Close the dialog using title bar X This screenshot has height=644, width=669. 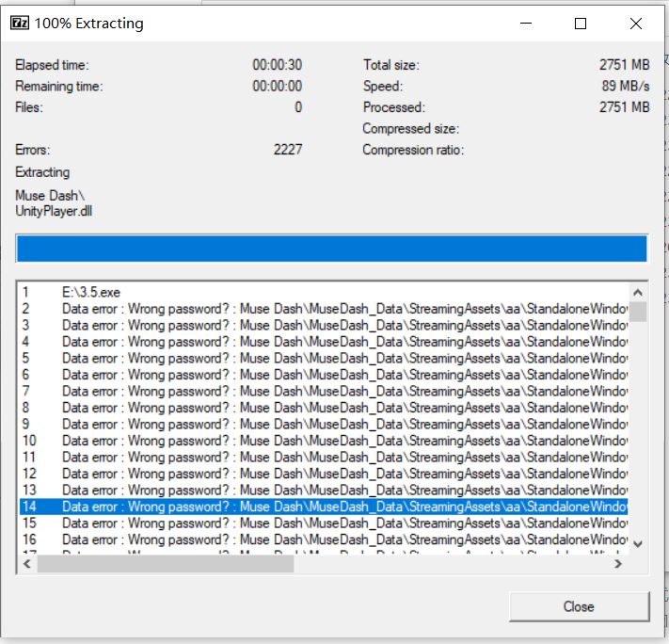(635, 24)
